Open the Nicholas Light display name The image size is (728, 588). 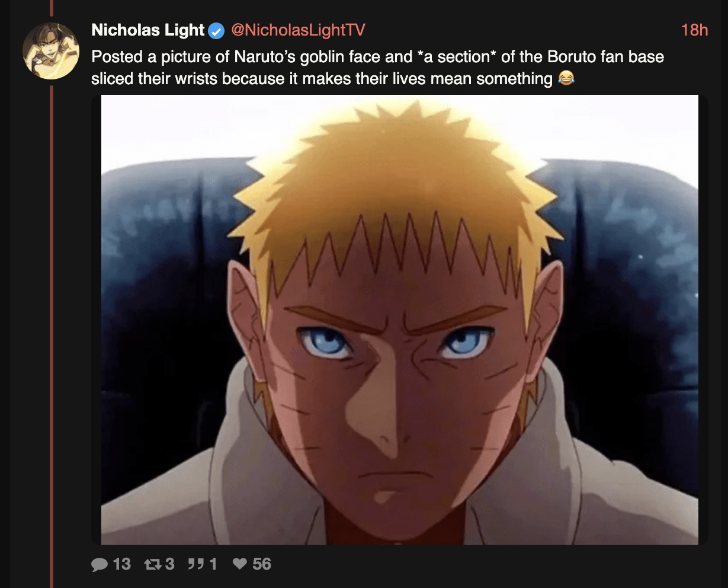click(x=148, y=30)
